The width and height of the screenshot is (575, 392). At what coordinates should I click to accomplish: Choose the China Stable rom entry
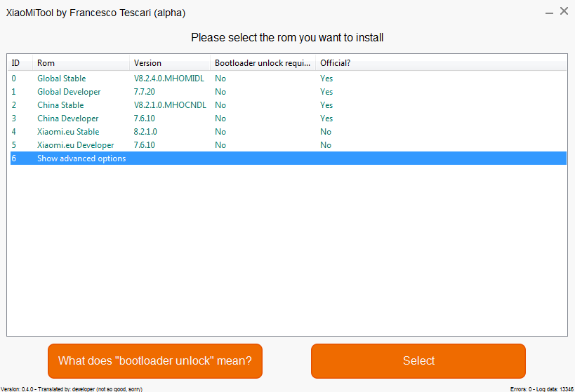click(x=60, y=105)
